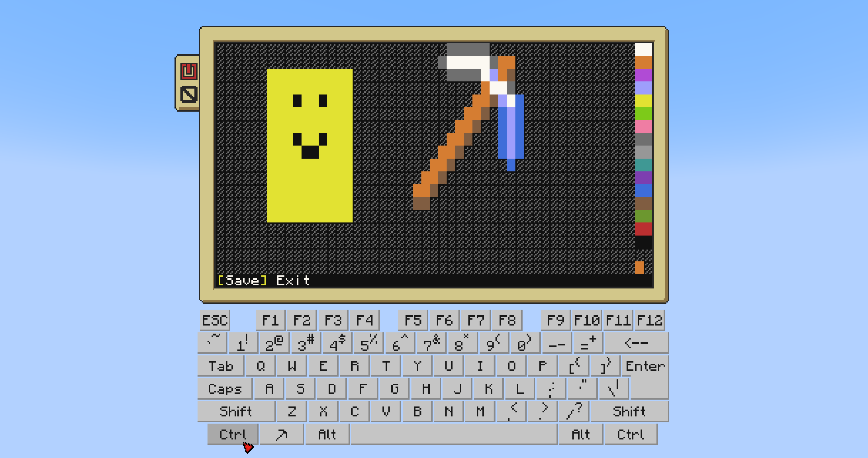
Task: Click the T key
Action: tap(386, 366)
